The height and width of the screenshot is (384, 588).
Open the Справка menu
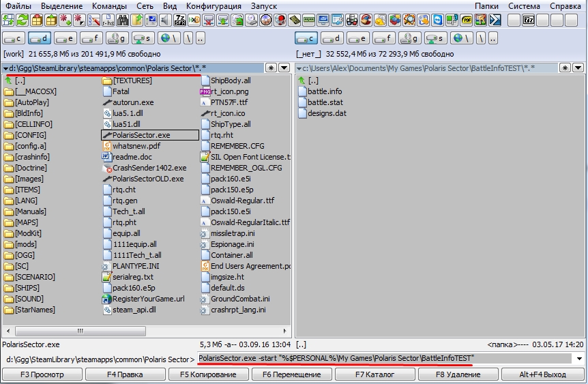[x=565, y=6]
